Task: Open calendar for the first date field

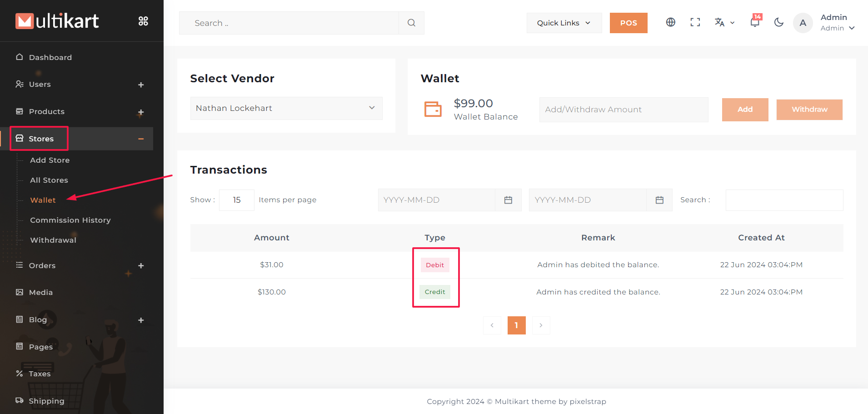Action: point(508,200)
